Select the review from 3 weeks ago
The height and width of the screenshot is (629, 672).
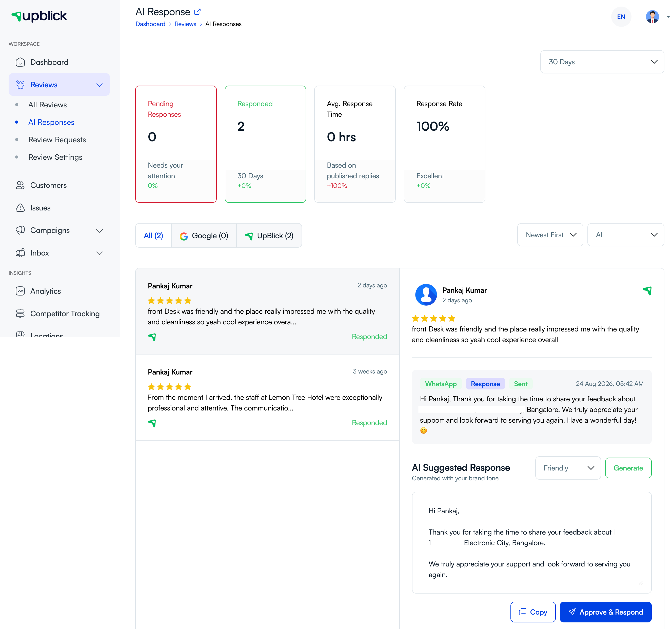tap(267, 397)
